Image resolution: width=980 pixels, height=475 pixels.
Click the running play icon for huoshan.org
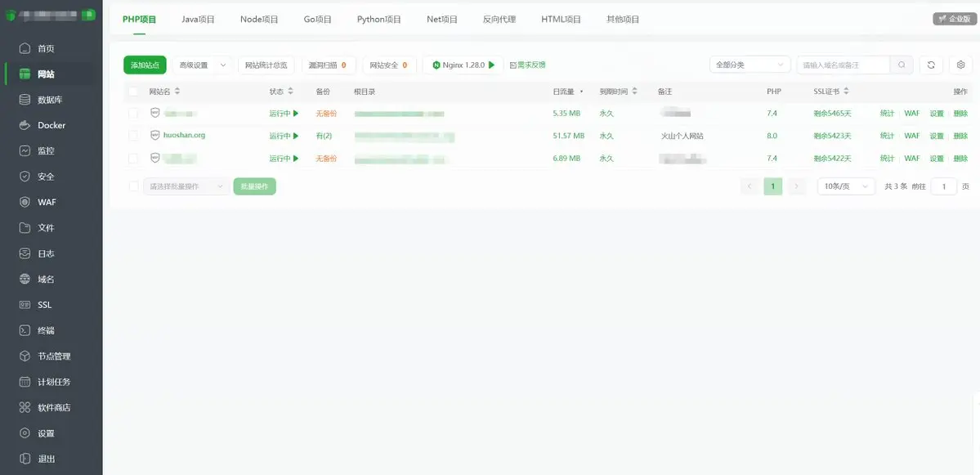click(x=296, y=136)
